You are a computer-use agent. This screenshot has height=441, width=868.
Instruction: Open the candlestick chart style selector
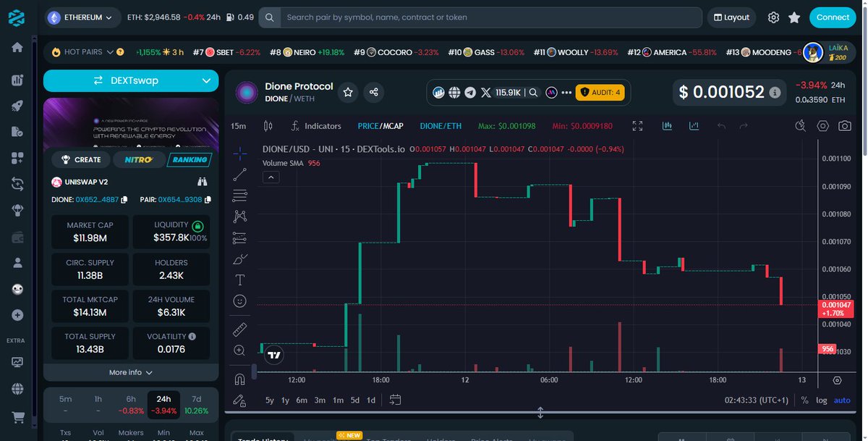[268, 126]
